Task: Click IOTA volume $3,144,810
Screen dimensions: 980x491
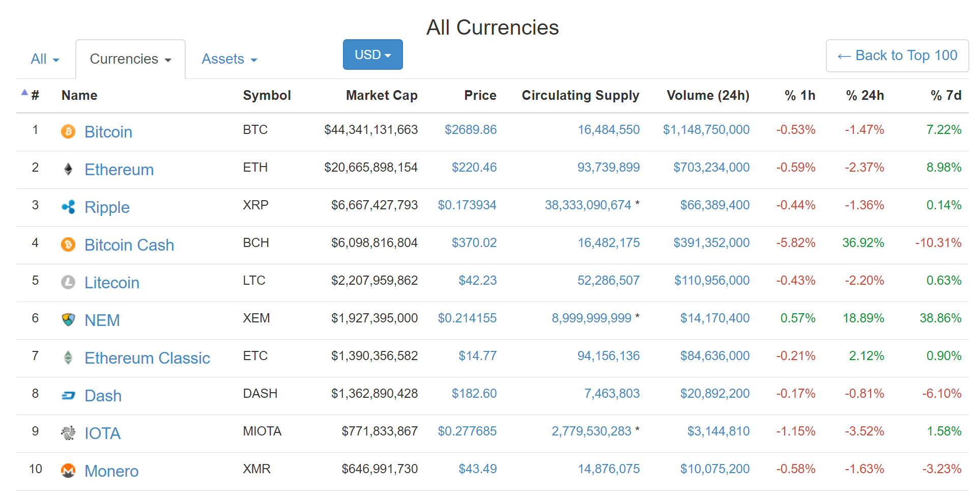Action: (718, 431)
